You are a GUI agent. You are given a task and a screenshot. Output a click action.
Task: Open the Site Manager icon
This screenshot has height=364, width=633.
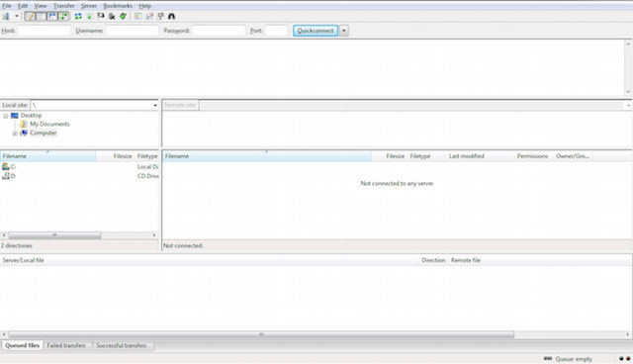(6, 16)
